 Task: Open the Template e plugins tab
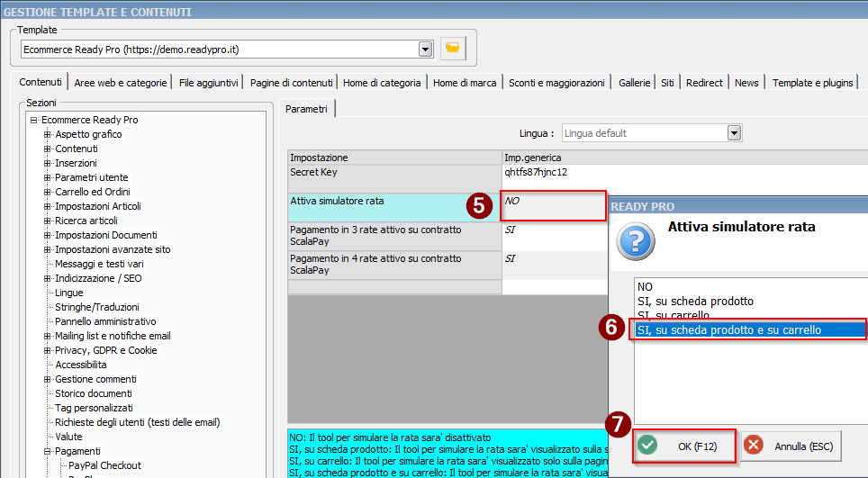(812, 83)
